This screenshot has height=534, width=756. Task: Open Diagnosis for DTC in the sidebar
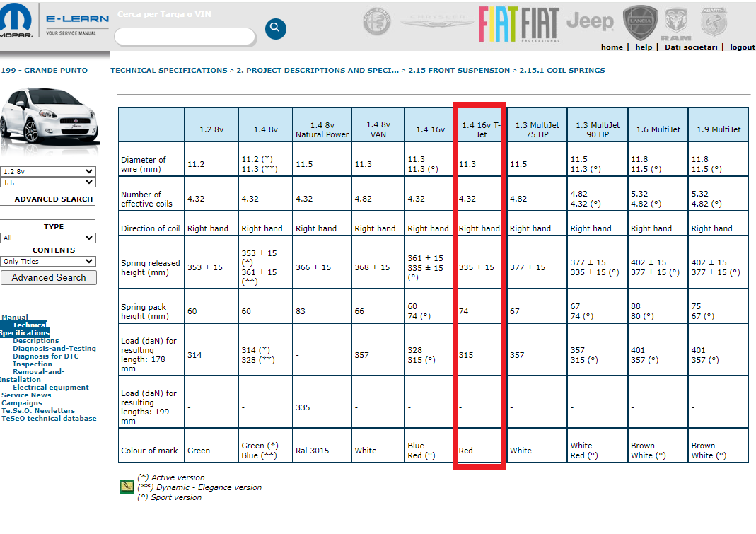pos(46,356)
